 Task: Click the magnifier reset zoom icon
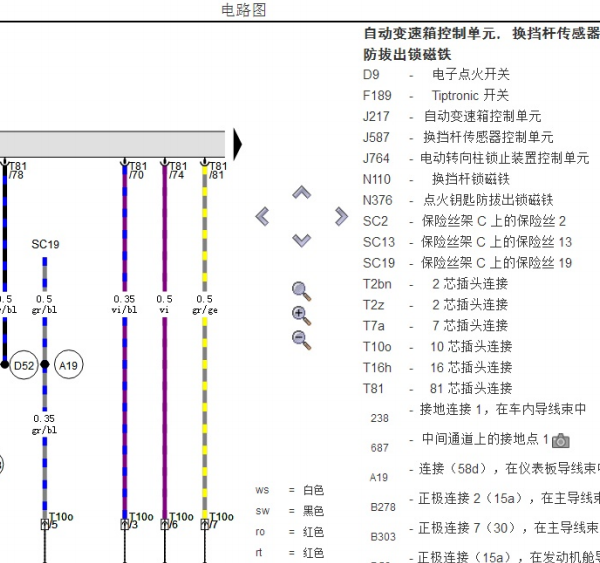point(302,291)
